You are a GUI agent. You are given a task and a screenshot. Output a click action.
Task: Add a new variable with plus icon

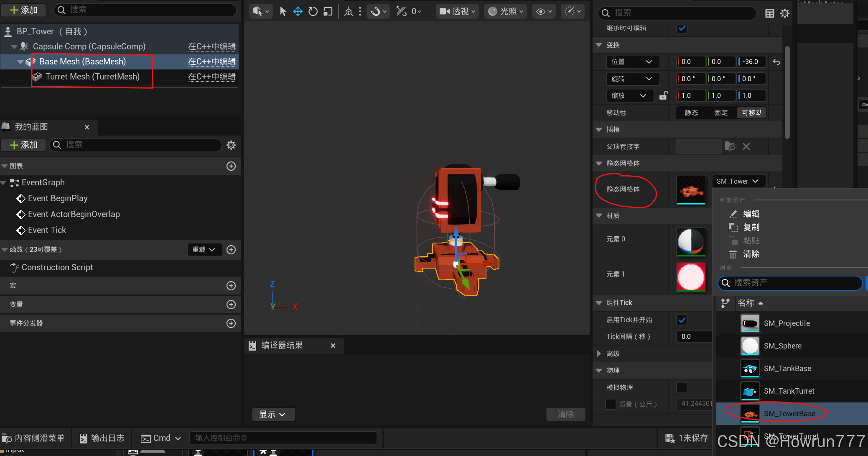coord(231,305)
